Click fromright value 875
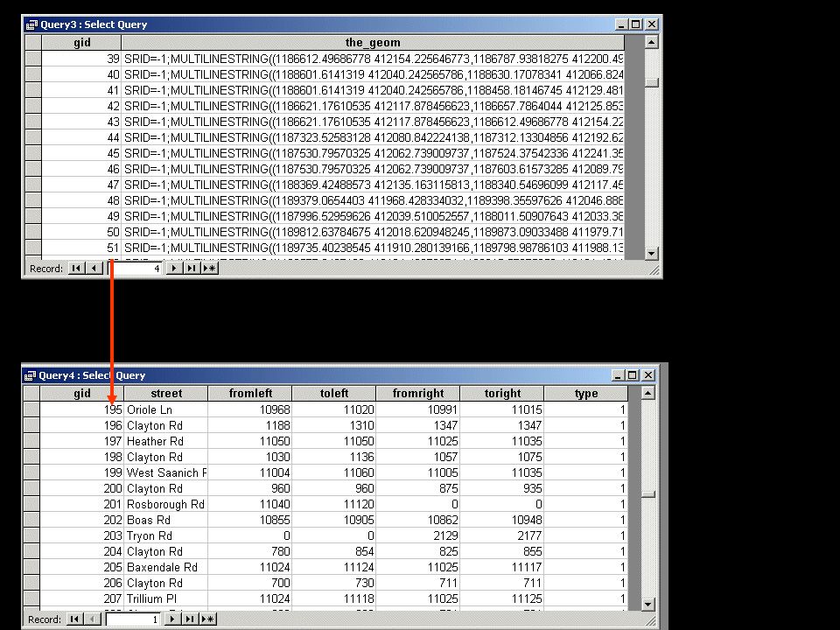This screenshot has width=840, height=630. (x=418, y=488)
